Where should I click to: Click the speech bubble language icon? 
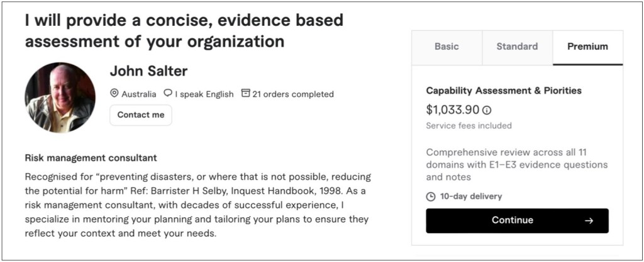[168, 94]
